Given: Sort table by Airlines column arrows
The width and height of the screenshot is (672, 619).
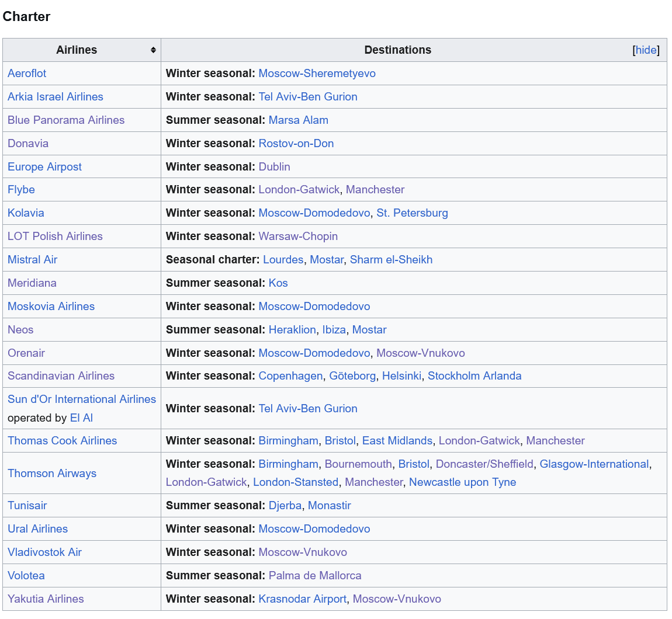Looking at the screenshot, I should [x=153, y=50].
